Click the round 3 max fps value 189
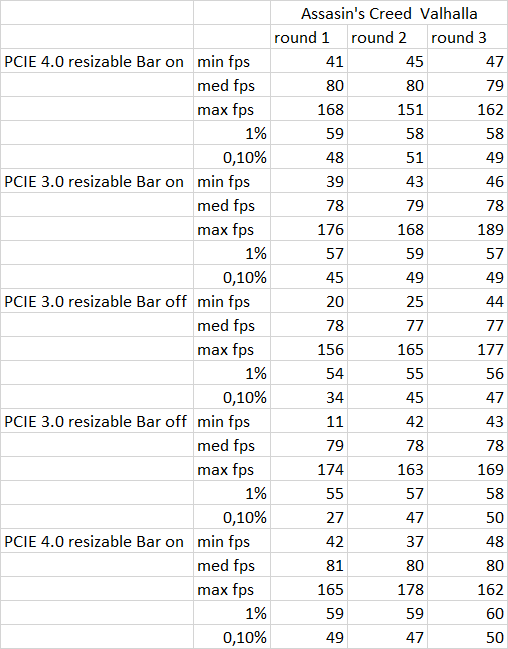The width and height of the screenshot is (508, 649). [468, 229]
